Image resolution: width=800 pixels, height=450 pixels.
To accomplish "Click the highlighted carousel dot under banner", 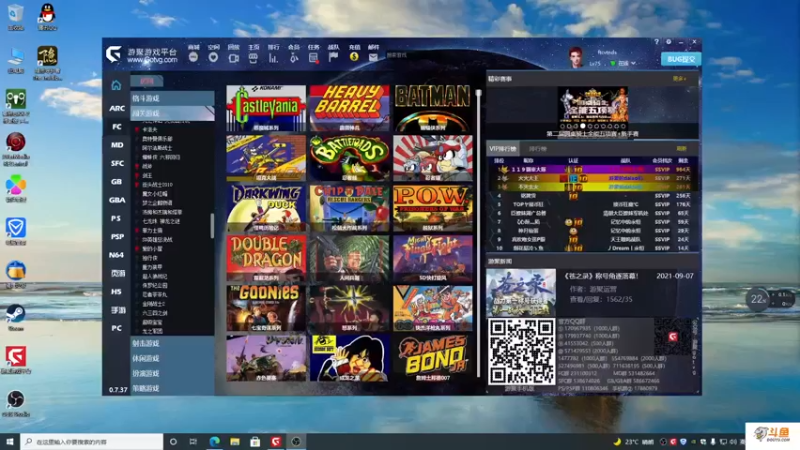I will pyautogui.click(x=583, y=126).
